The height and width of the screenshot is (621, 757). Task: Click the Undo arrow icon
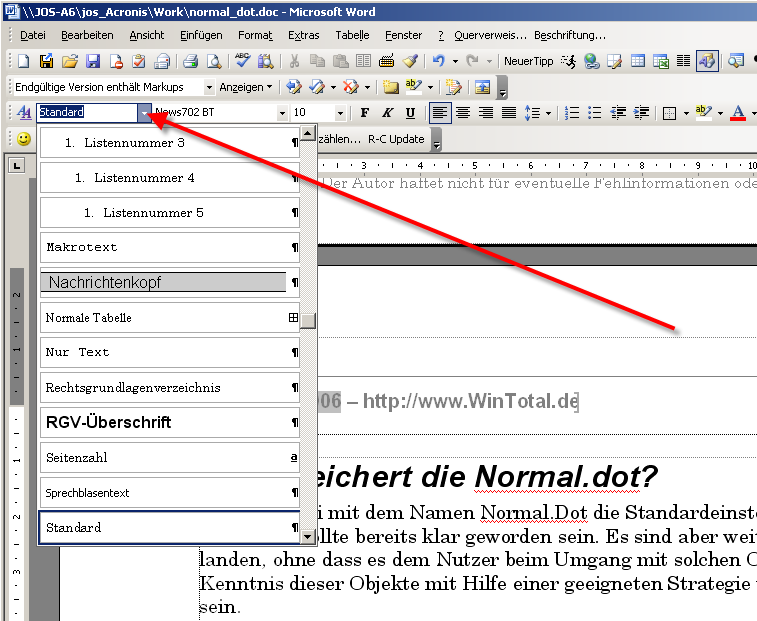[x=439, y=61]
